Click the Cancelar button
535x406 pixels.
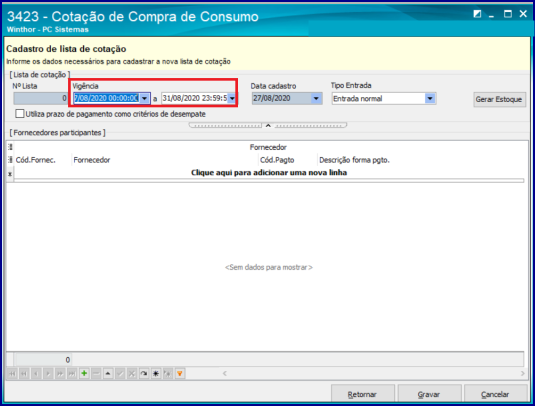pos(495,394)
